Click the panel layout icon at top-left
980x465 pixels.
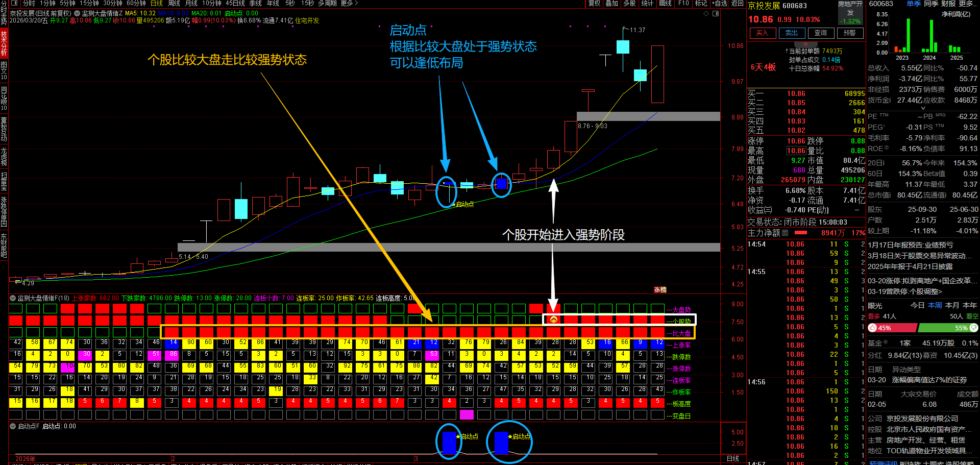[x=14, y=3]
